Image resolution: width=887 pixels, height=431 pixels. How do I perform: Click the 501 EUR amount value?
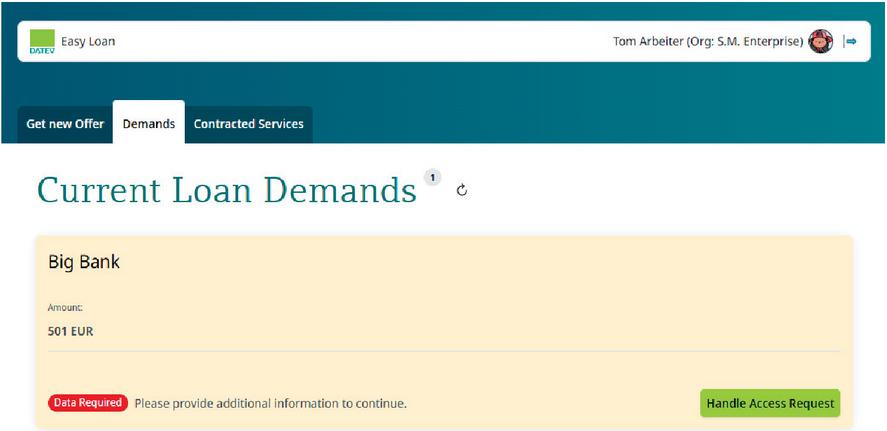70,331
